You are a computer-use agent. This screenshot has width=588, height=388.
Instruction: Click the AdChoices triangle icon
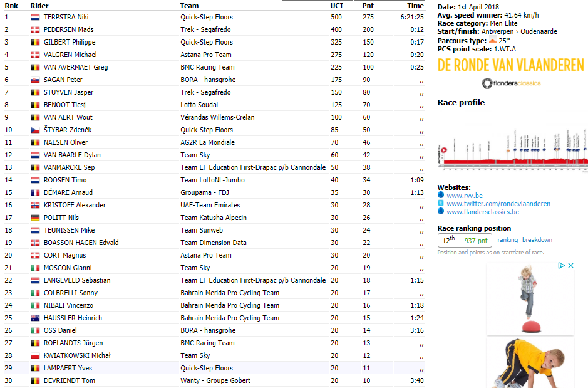561,265
